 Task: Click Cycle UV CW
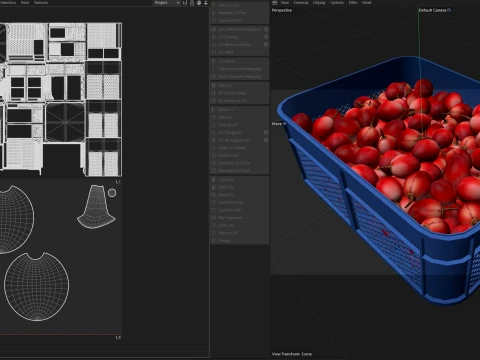(x=239, y=210)
